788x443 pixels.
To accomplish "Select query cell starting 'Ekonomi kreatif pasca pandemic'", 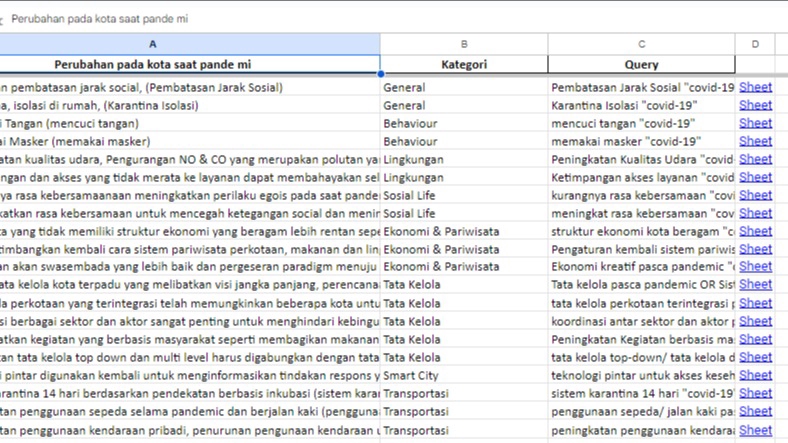I will coord(641,267).
